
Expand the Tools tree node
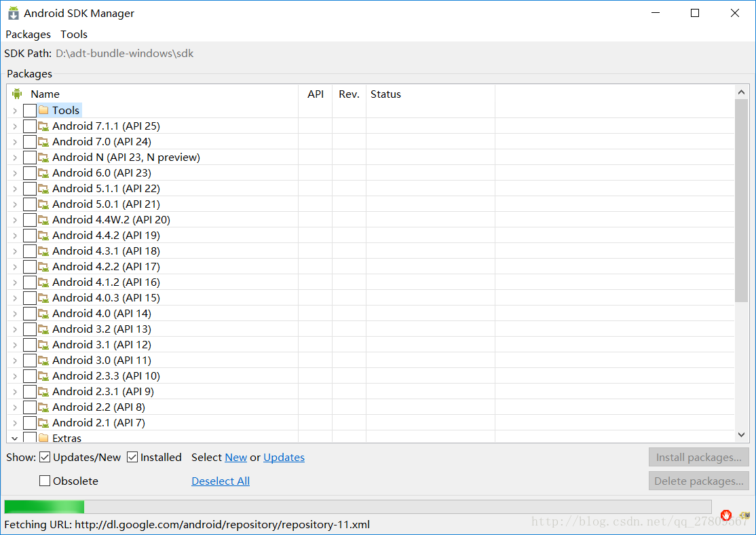[x=15, y=111]
